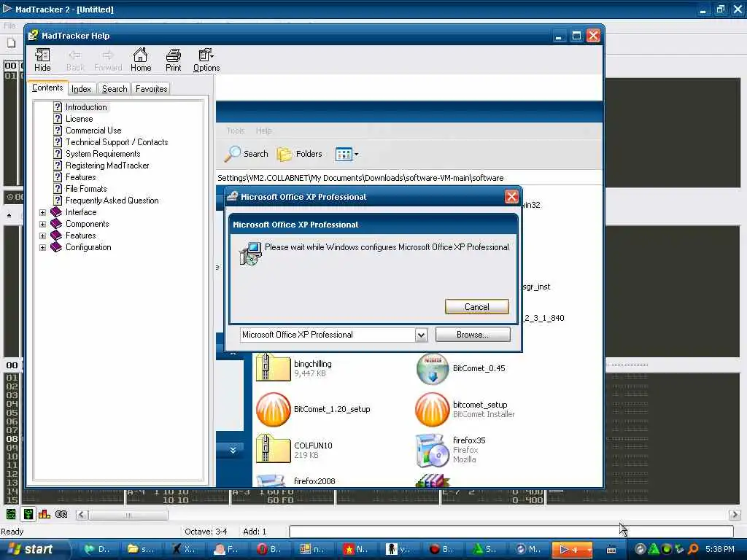
Task: Click the status bar text input field
Action: pyautogui.click(x=511, y=532)
